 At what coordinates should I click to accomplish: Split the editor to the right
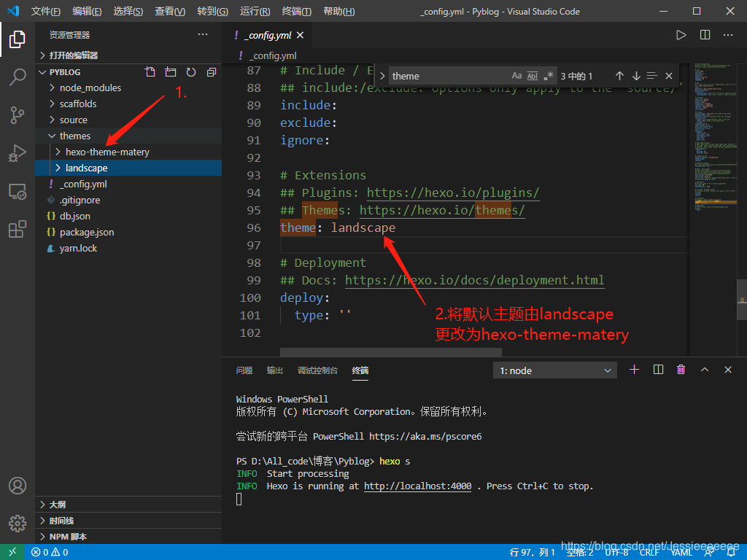(705, 35)
